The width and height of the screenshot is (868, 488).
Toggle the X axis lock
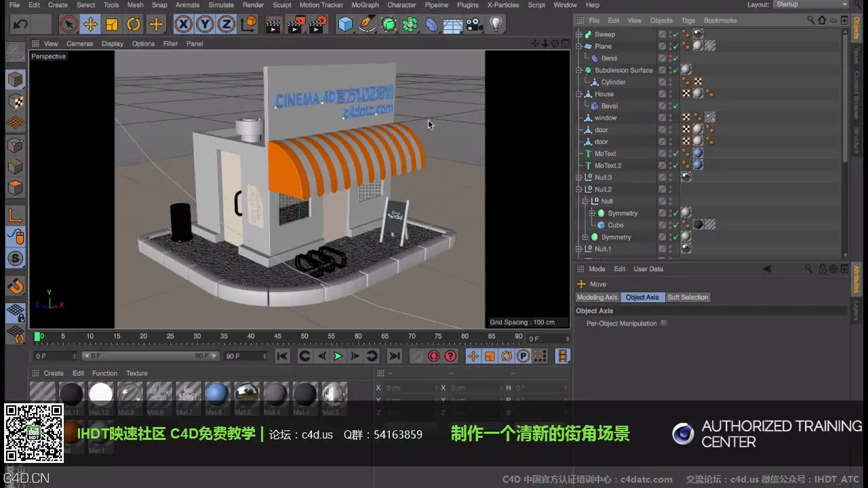pos(183,25)
